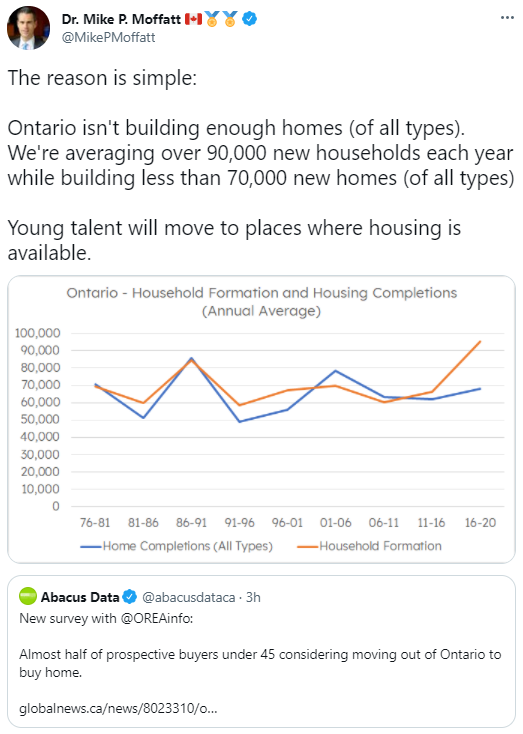This screenshot has height=734, width=523.
Task: Click the blue verified badge beside Moffatt
Action: [x=250, y=19]
